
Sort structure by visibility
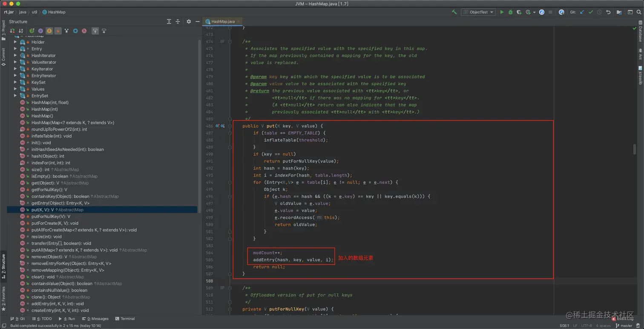(12, 31)
